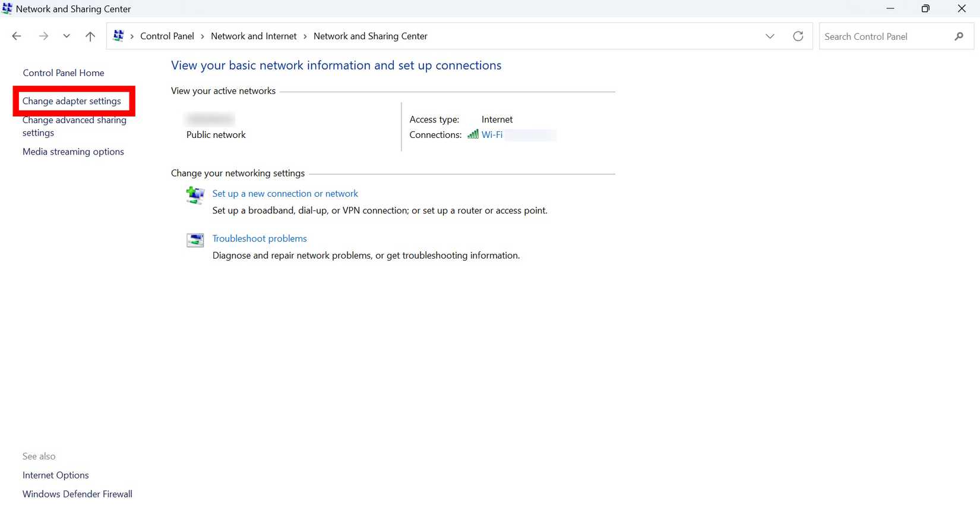This screenshot has height=513, width=980.
Task: Click the new connection setup icon
Action: (x=195, y=195)
